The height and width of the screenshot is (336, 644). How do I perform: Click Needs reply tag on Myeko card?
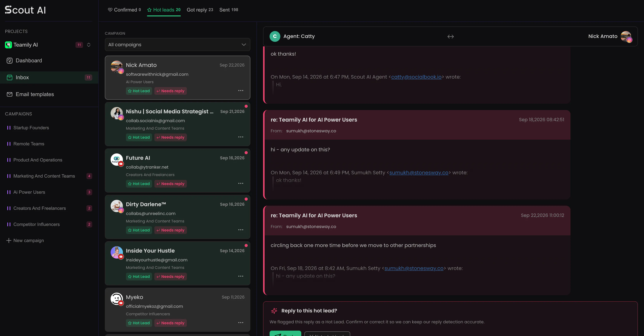click(x=171, y=323)
